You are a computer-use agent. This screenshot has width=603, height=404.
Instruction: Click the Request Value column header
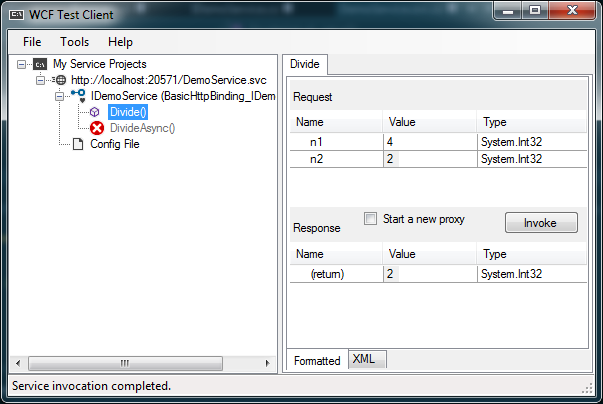tap(430, 122)
